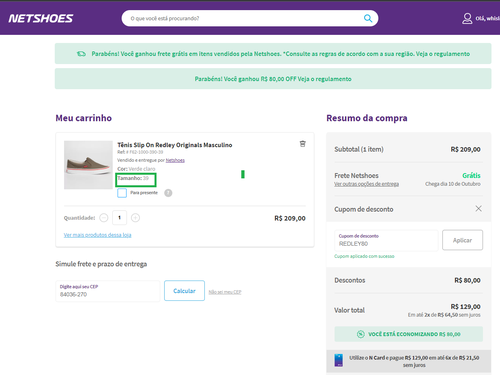The width and height of the screenshot is (500, 375).
Task: Click the savings coin icon
Action: [x=361, y=334]
